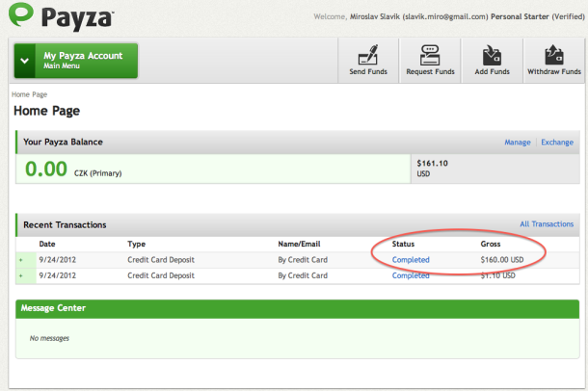The width and height of the screenshot is (588, 391).
Task: Expand the $1.10 USD transaction row plus
Action: pyautogui.click(x=21, y=275)
